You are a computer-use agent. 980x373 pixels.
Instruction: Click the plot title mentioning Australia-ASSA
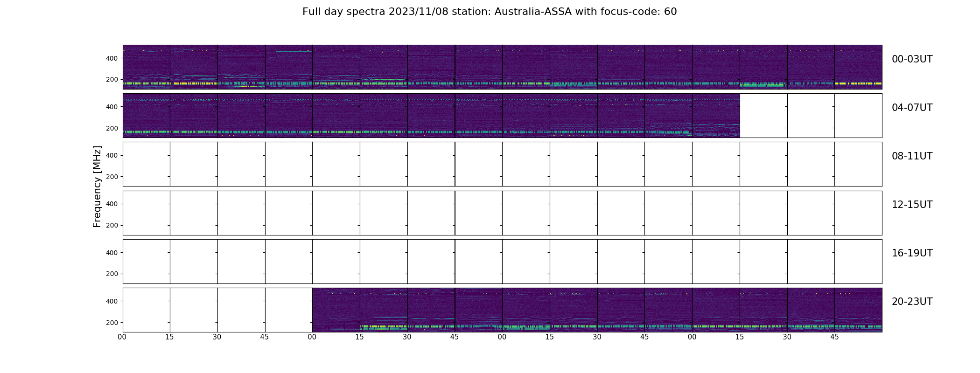coord(490,12)
